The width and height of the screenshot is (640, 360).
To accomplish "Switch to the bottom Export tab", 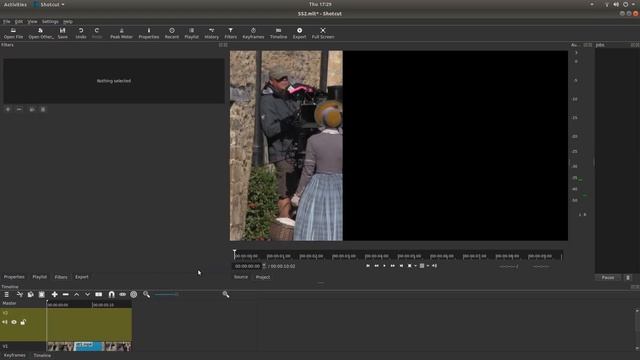I will [x=82, y=277].
